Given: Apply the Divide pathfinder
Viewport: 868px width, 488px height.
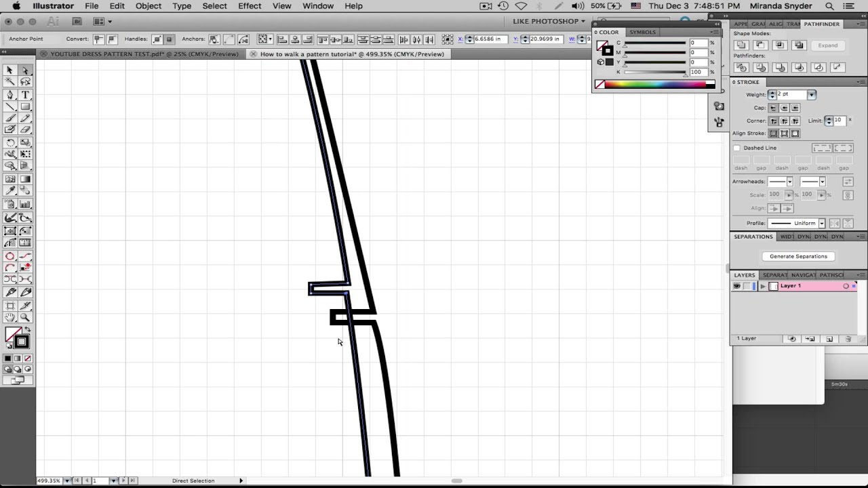Looking at the screenshot, I should 741,68.
